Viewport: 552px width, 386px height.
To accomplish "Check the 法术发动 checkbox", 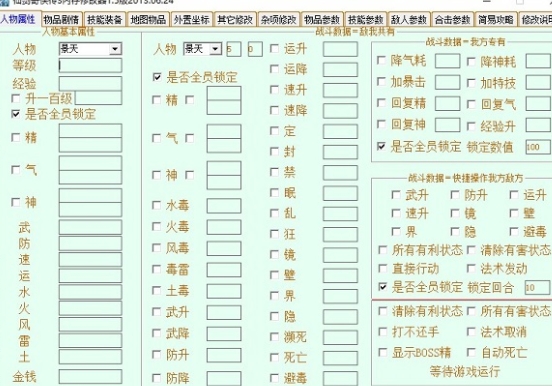I will coord(471,268).
